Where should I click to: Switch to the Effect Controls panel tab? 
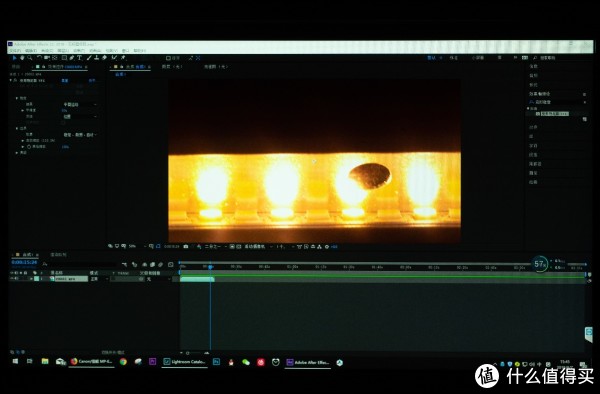(61, 67)
